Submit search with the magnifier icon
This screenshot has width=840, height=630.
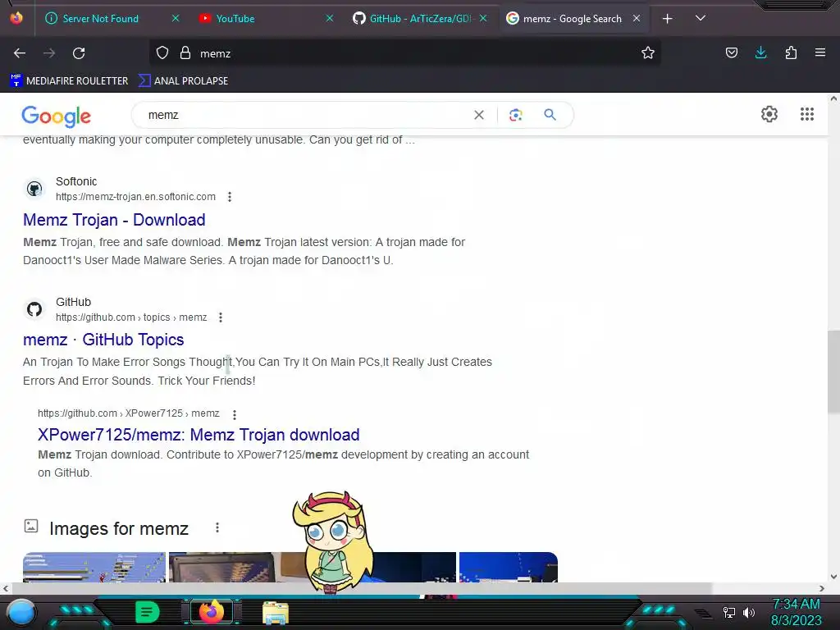[x=550, y=115]
